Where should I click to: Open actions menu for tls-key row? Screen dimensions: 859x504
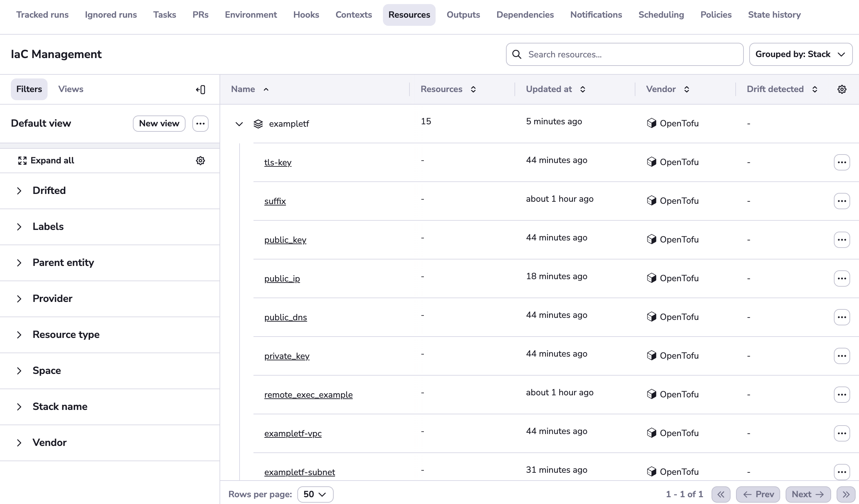(842, 162)
